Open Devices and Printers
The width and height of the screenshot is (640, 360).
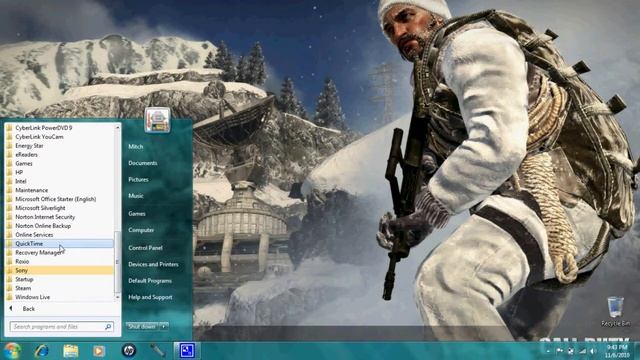tap(153, 264)
